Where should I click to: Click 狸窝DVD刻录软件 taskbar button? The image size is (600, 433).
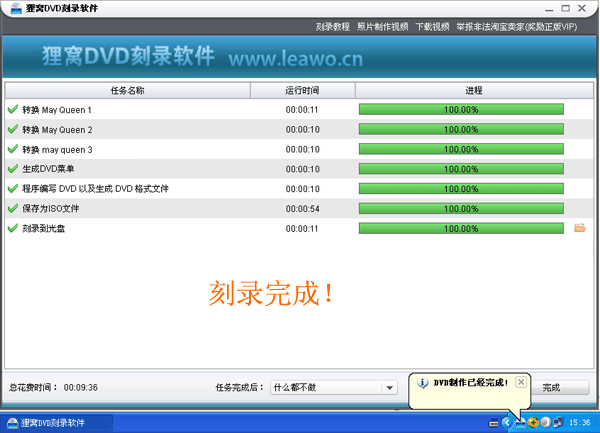[x=57, y=423]
